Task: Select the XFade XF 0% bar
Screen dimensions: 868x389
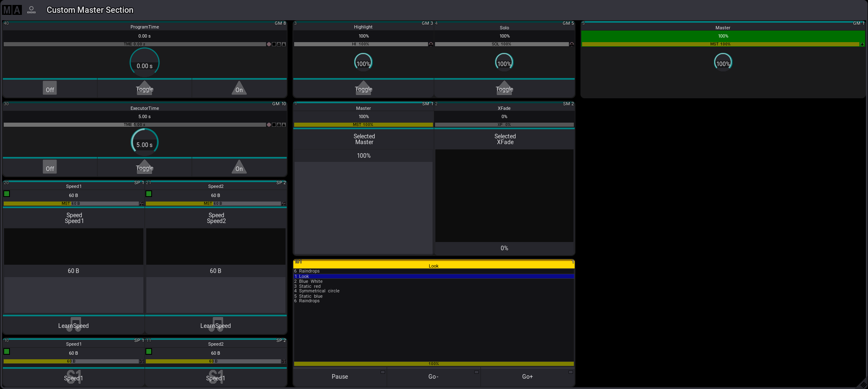Action: [504, 125]
